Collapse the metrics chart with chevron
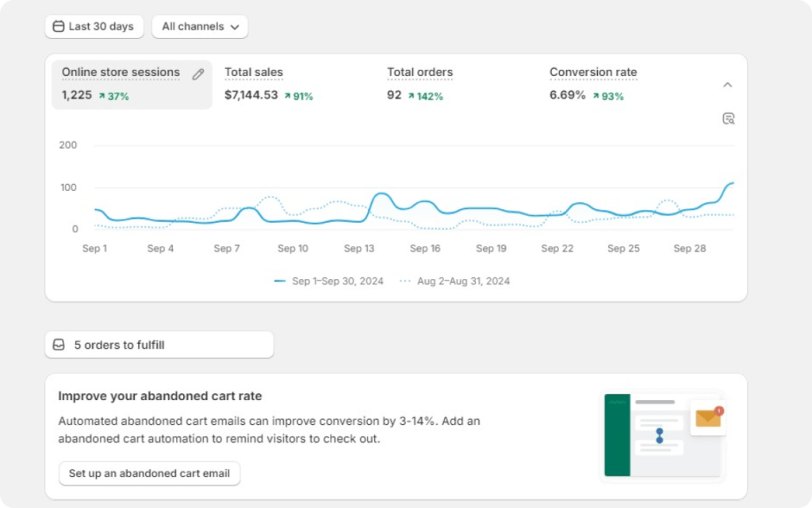Screen dimensions: 812x508 click(x=728, y=85)
